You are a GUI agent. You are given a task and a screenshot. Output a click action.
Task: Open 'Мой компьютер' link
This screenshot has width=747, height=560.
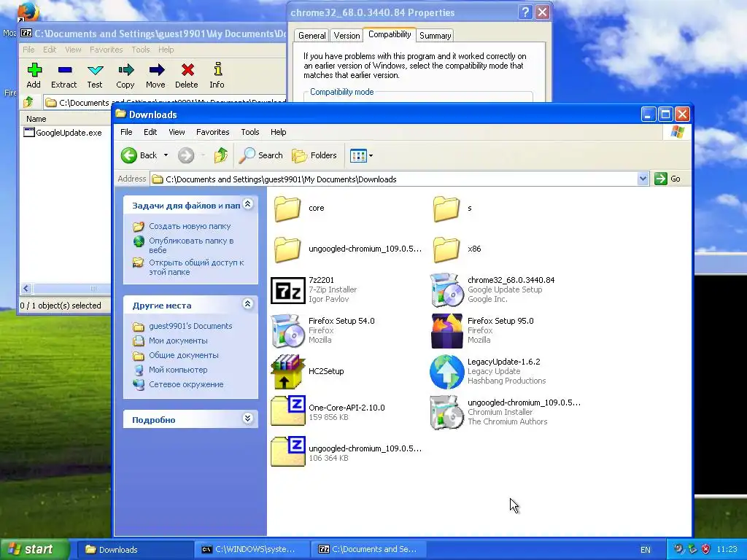tap(178, 370)
